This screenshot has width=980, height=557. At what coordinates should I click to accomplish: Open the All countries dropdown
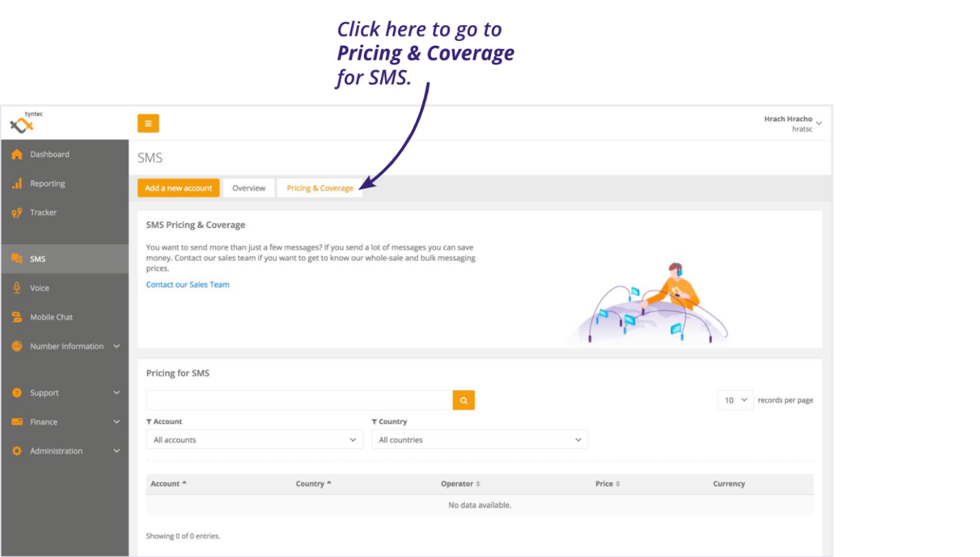[x=479, y=440]
